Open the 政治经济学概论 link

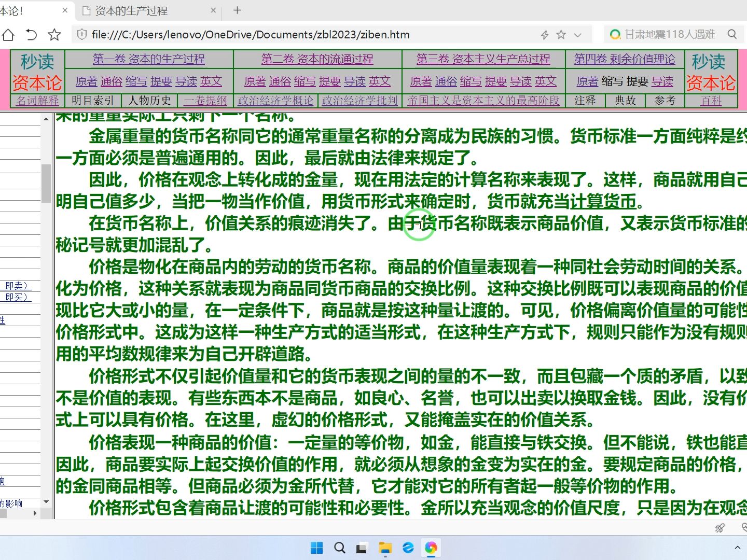tap(275, 101)
